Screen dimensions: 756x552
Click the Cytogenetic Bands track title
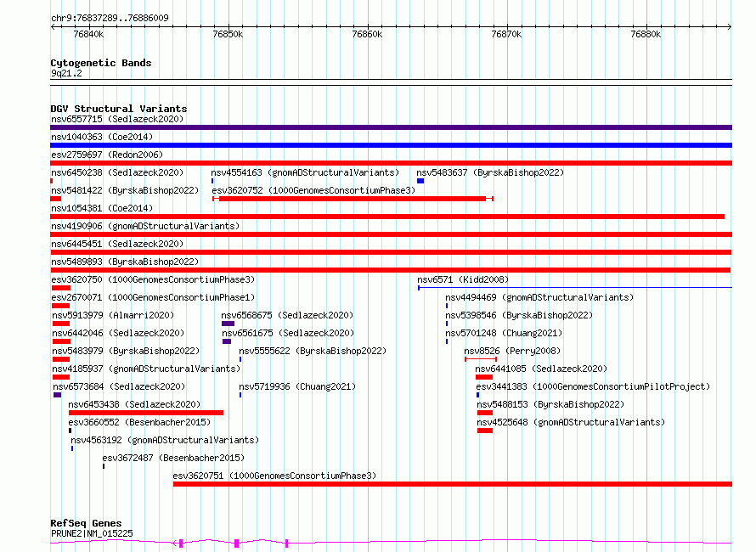(x=101, y=63)
